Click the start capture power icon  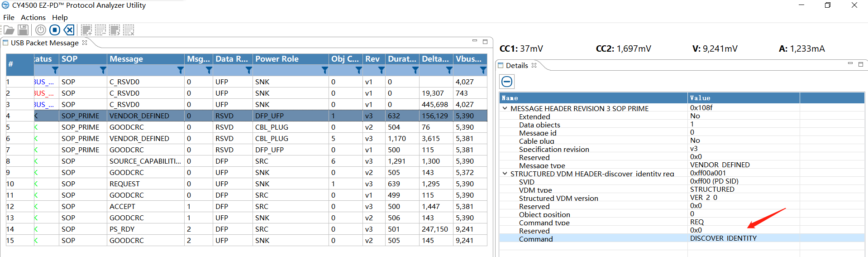click(41, 30)
